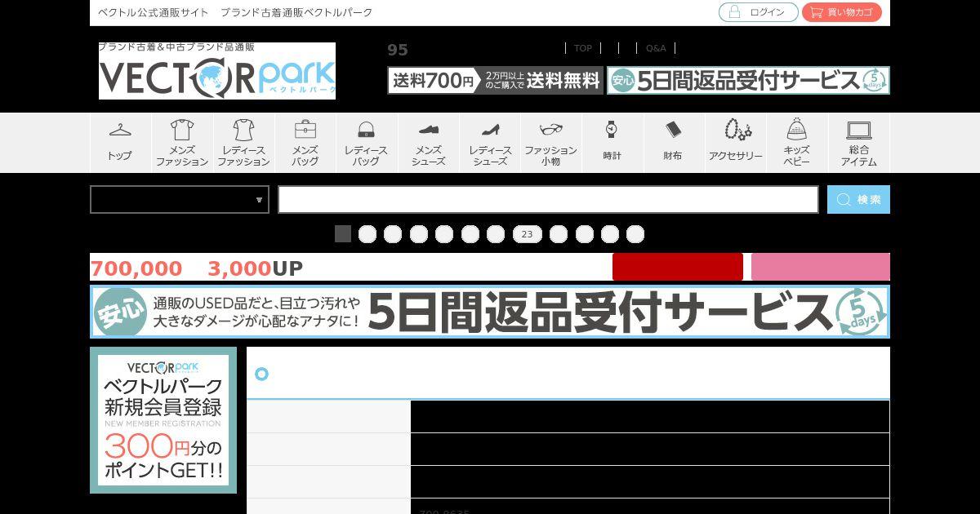
Task: Click the 検索 search button
Action: coord(858,200)
